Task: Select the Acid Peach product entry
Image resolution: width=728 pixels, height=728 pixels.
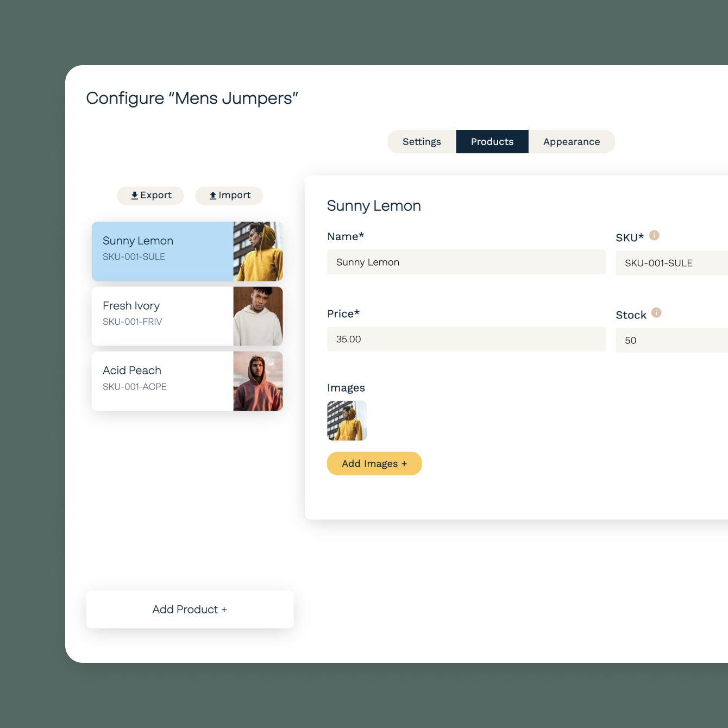Action: coord(163,380)
